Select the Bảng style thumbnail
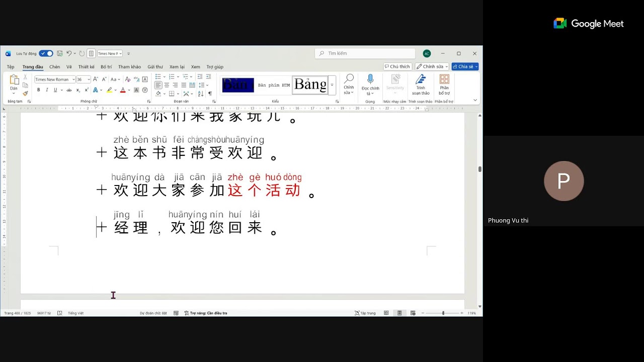644x362 pixels. pyautogui.click(x=310, y=85)
